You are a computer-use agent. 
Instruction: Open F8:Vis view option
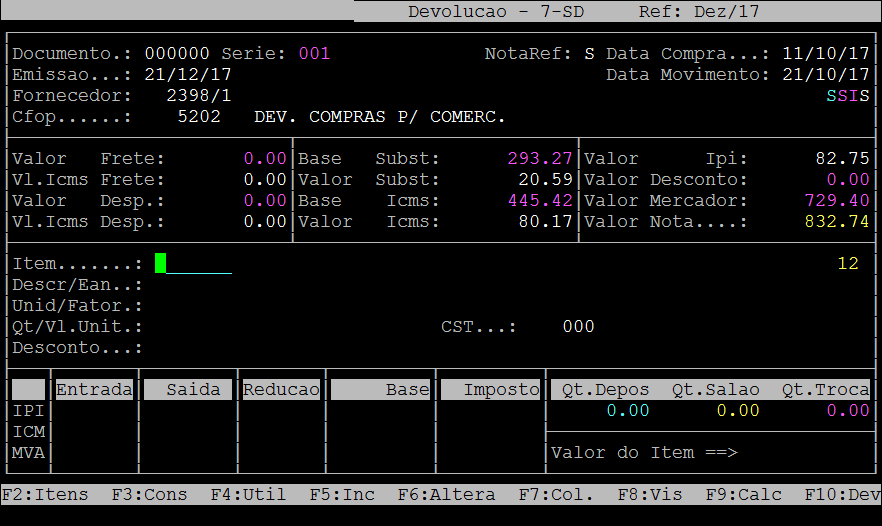tap(650, 495)
